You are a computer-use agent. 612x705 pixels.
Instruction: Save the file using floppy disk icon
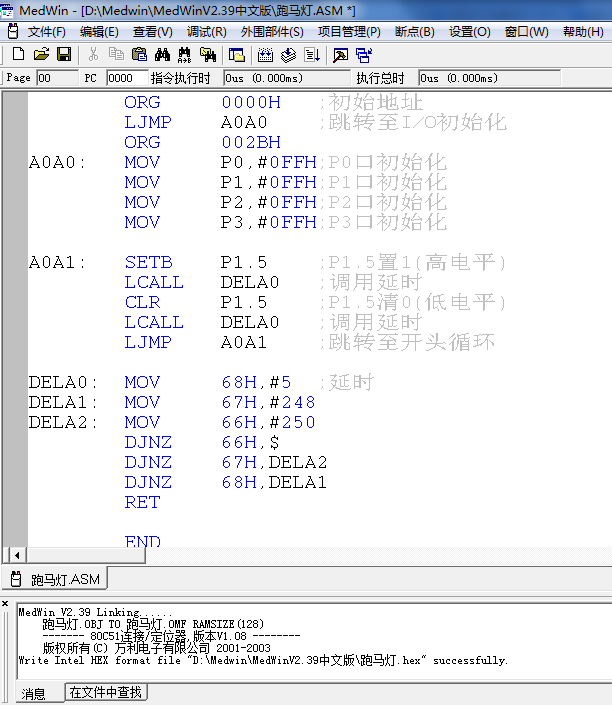pos(64,54)
